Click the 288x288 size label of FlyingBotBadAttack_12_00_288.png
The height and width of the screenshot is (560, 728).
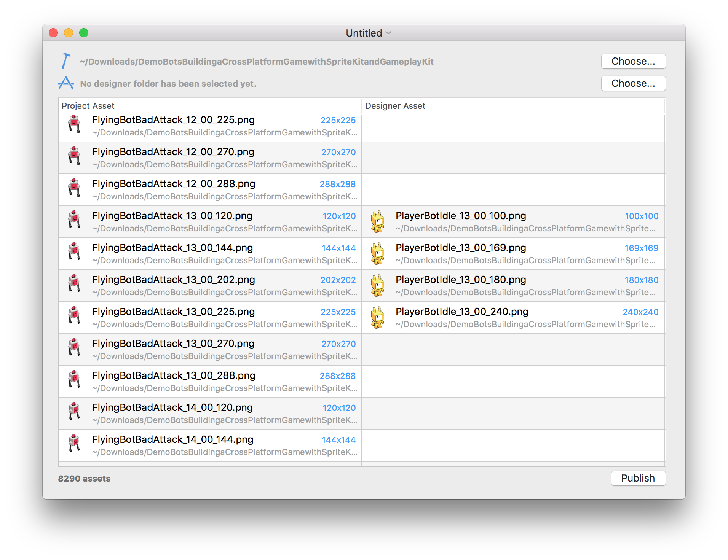click(x=337, y=184)
